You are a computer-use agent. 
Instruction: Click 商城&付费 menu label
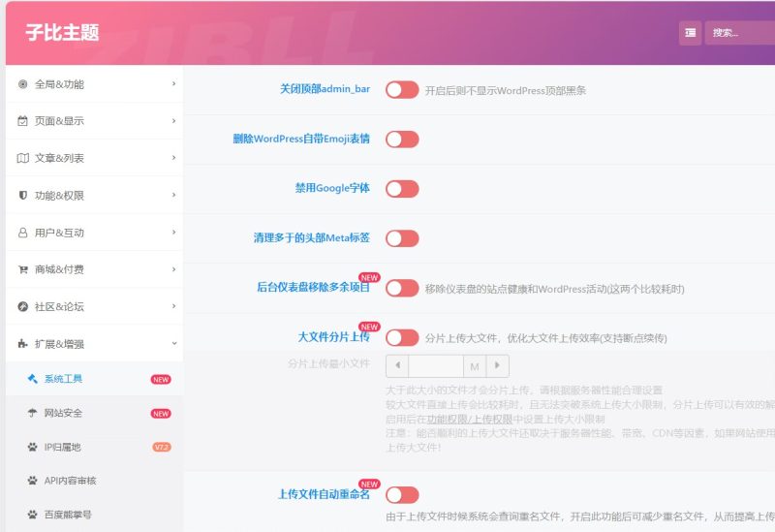point(59,270)
